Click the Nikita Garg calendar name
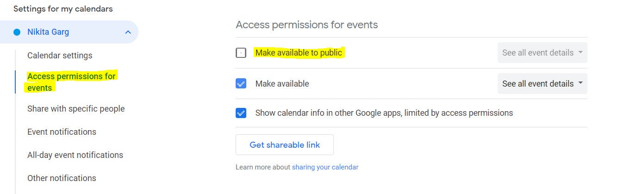 48,32
